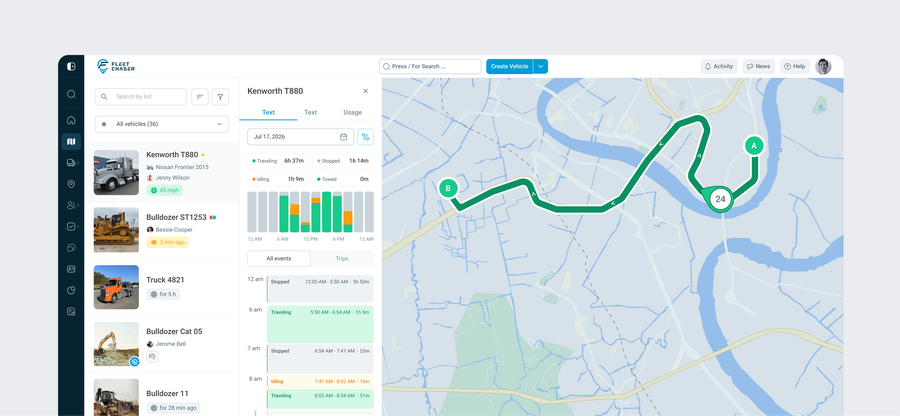Screen dimensions: 900x416
Task: Open the Help button
Action: (794, 67)
